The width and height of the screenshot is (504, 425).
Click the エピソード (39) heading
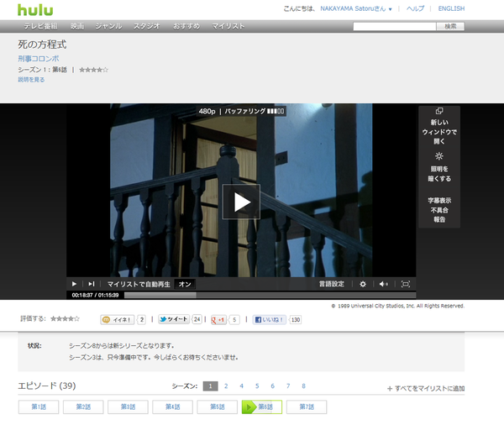47,386
